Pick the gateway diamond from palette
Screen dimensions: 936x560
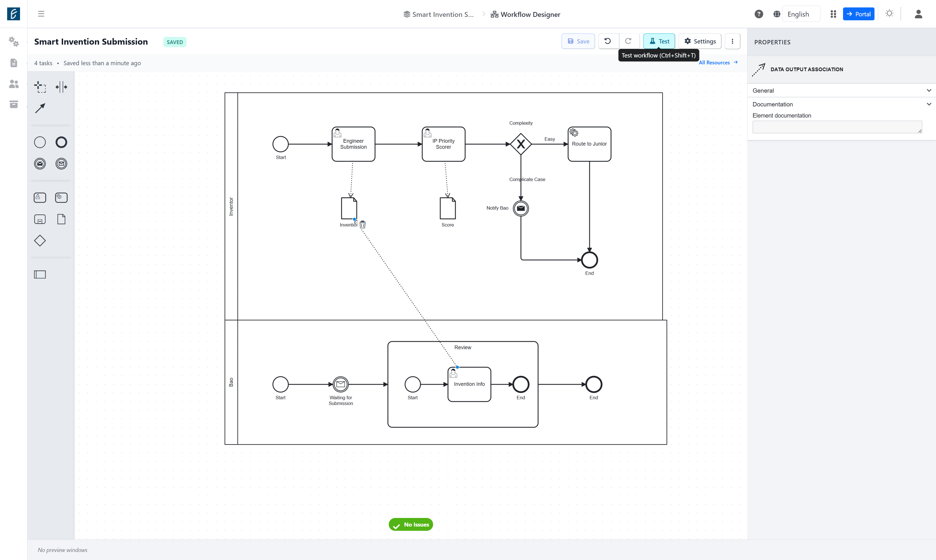(40, 241)
